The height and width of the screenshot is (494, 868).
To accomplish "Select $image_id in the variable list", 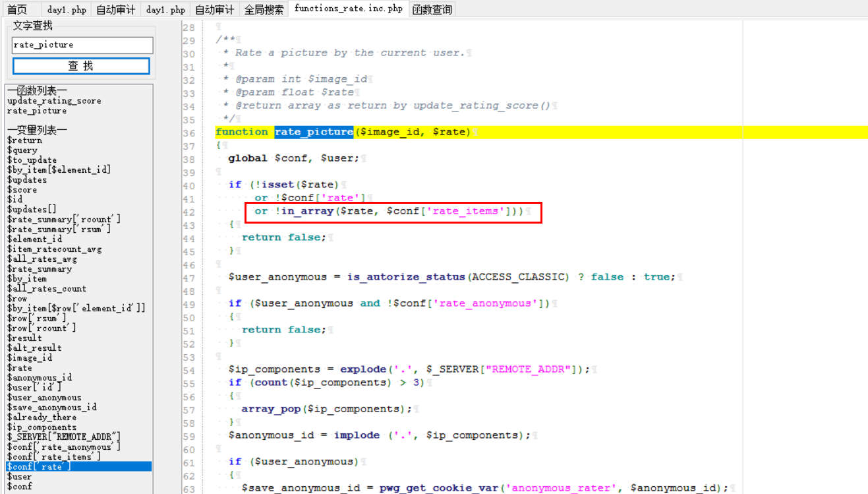I will point(29,358).
